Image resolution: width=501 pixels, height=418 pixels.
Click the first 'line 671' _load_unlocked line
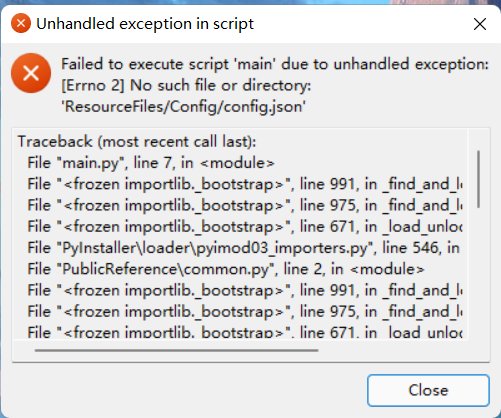245,227
